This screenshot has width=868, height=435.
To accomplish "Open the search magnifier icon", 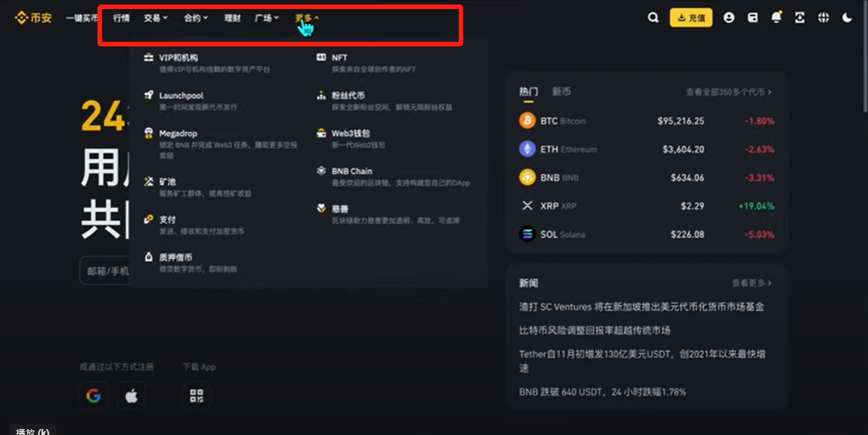I will (653, 18).
